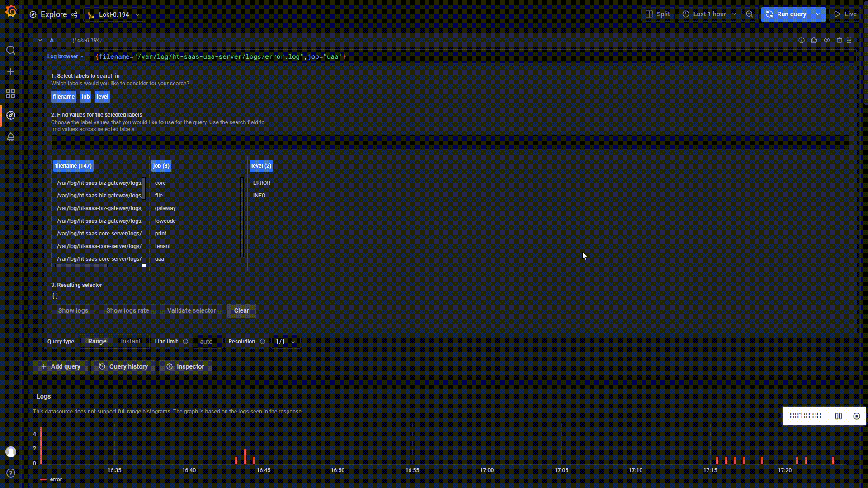The width and height of the screenshot is (868, 488).
Task: Open the Last 1 hour time picker
Action: [709, 14]
